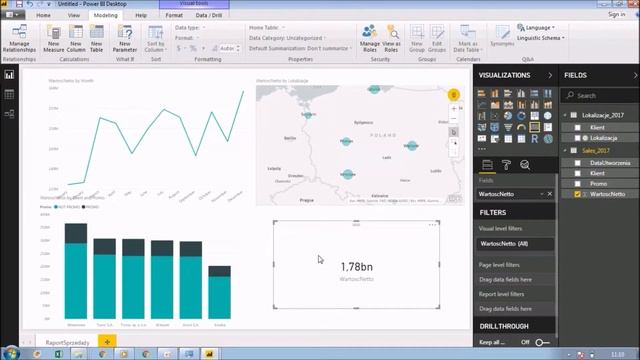Click Manage Relationships

coord(19,39)
